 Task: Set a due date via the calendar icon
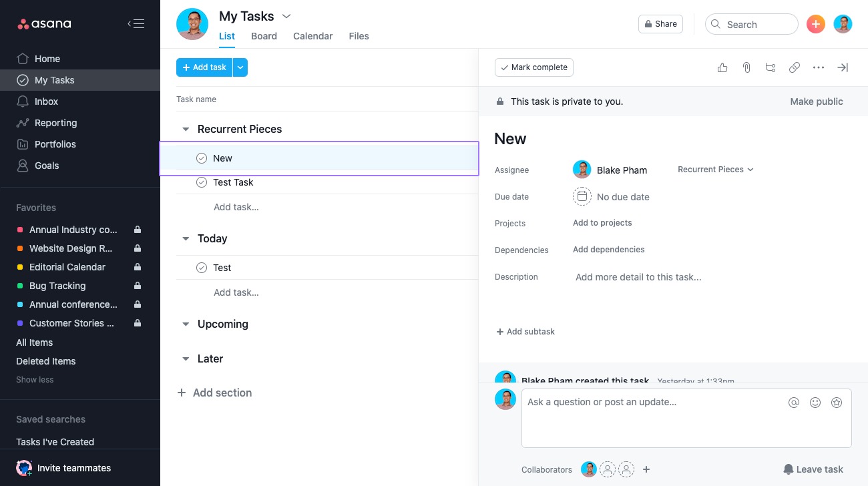pyautogui.click(x=582, y=196)
